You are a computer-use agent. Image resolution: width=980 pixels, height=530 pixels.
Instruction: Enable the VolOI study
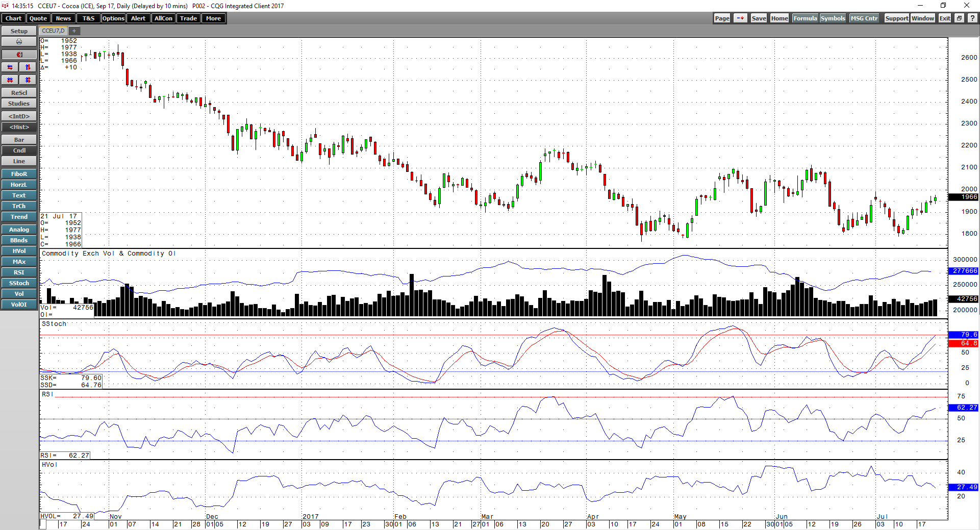click(x=19, y=304)
